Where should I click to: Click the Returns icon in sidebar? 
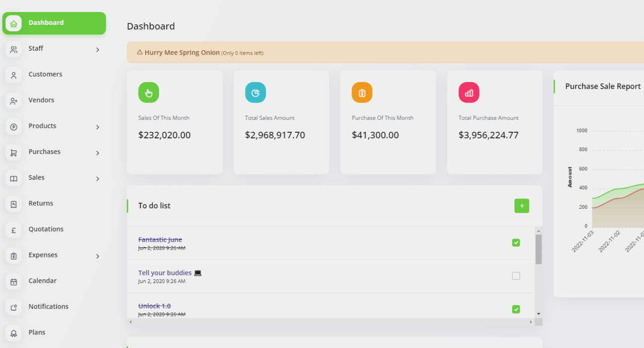13,204
